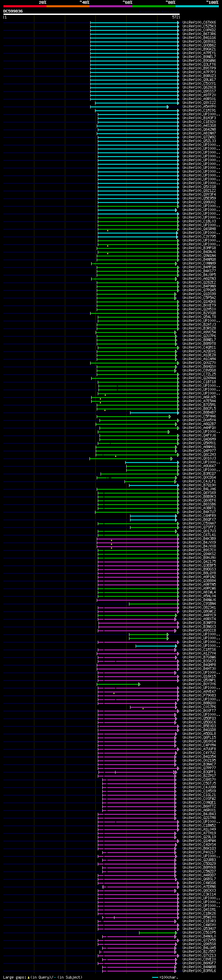Click the cyan ~100% identity legend segment
Viewport: 222px width, 980px height.
click(x=197, y=6)
